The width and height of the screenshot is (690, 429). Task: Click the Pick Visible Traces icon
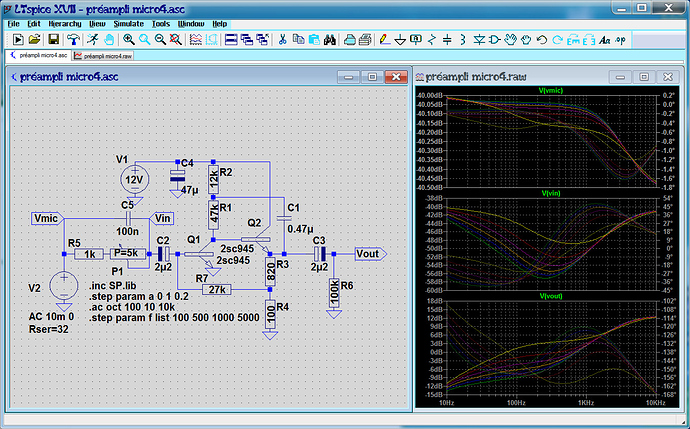tap(196, 40)
